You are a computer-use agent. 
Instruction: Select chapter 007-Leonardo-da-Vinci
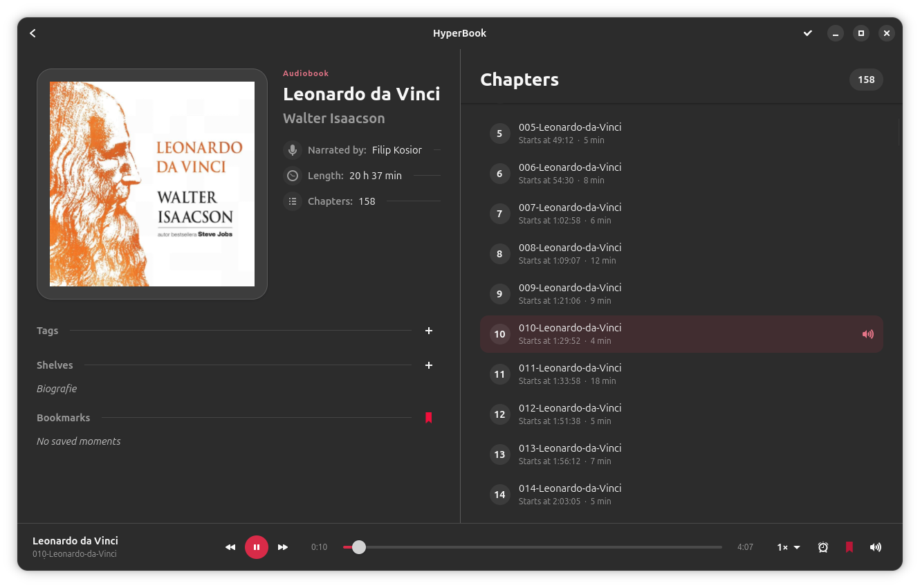tap(681, 214)
